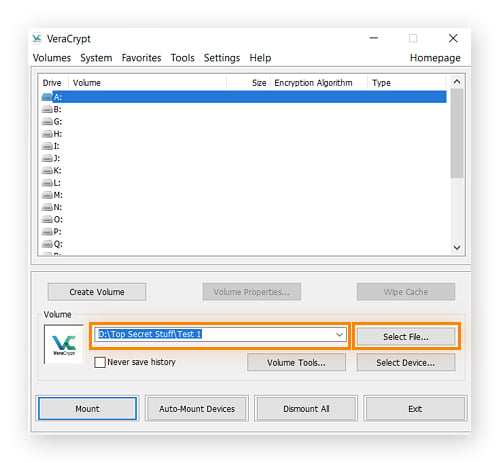Open the Volume Tools... button
The width and height of the screenshot is (499, 463).
pyautogui.click(x=296, y=362)
